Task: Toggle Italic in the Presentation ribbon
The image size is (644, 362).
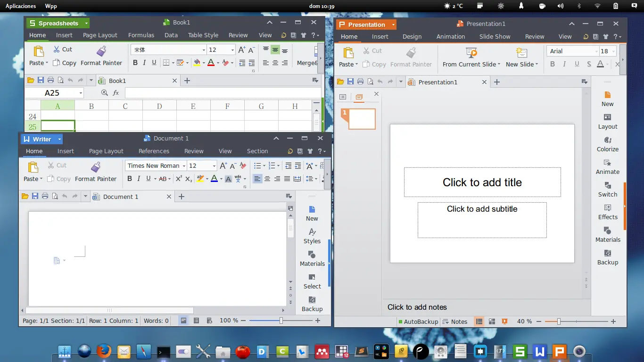Action: pyautogui.click(x=564, y=64)
